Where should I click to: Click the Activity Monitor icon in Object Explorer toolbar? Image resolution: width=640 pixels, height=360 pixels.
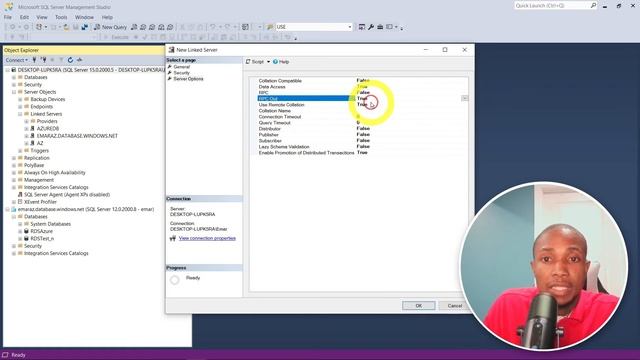(80, 60)
